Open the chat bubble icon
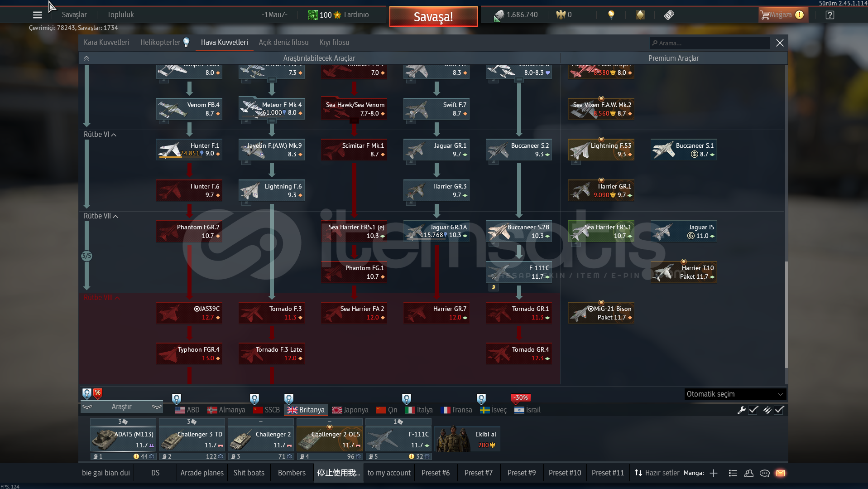Screen dimensions: 868x489 765,473
